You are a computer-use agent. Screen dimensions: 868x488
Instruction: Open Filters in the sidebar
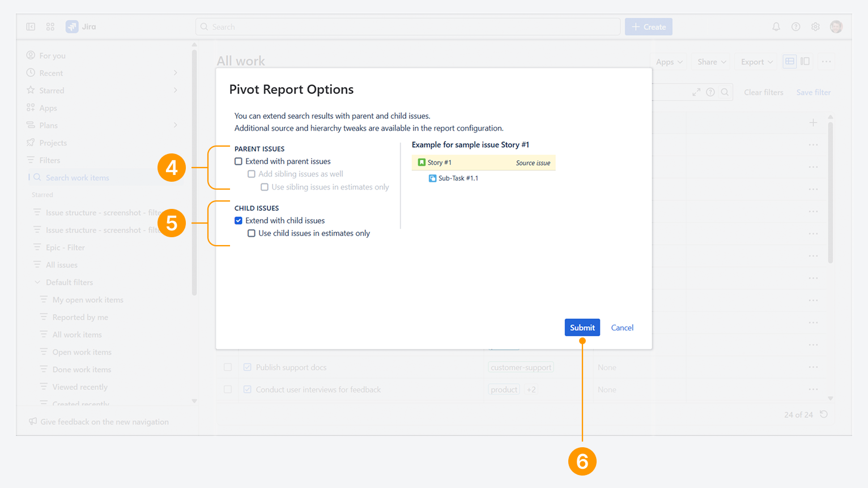click(x=49, y=160)
